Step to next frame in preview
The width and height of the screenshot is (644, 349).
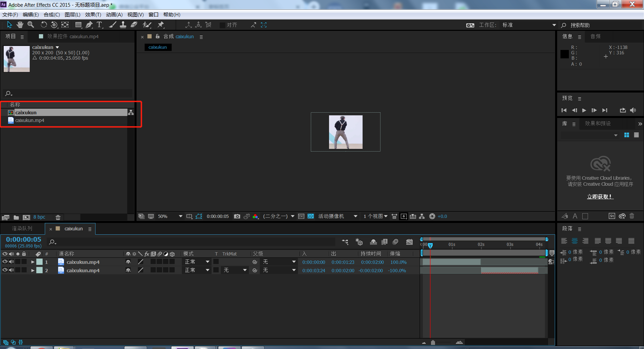[x=594, y=110]
